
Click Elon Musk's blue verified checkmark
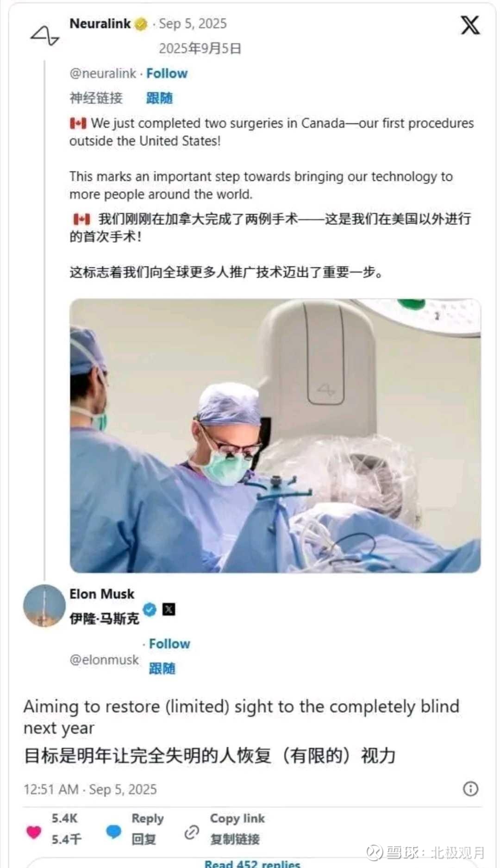click(x=150, y=609)
